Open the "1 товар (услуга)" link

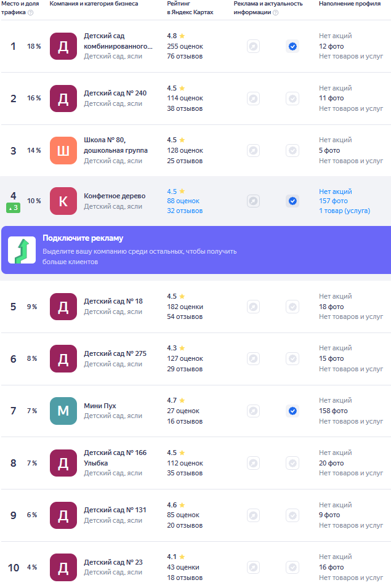click(x=344, y=211)
